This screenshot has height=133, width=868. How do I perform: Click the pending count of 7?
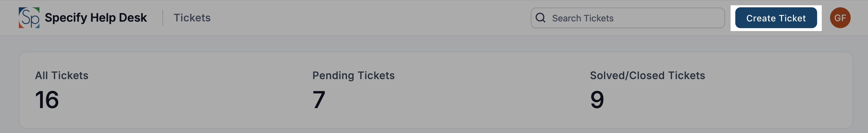coord(319,100)
